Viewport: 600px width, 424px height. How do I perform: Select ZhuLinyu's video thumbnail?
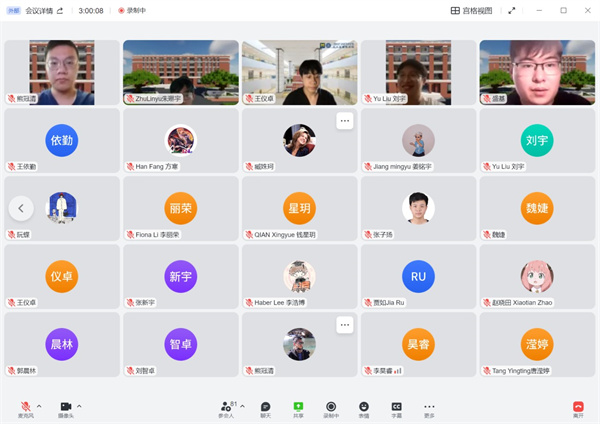179,72
